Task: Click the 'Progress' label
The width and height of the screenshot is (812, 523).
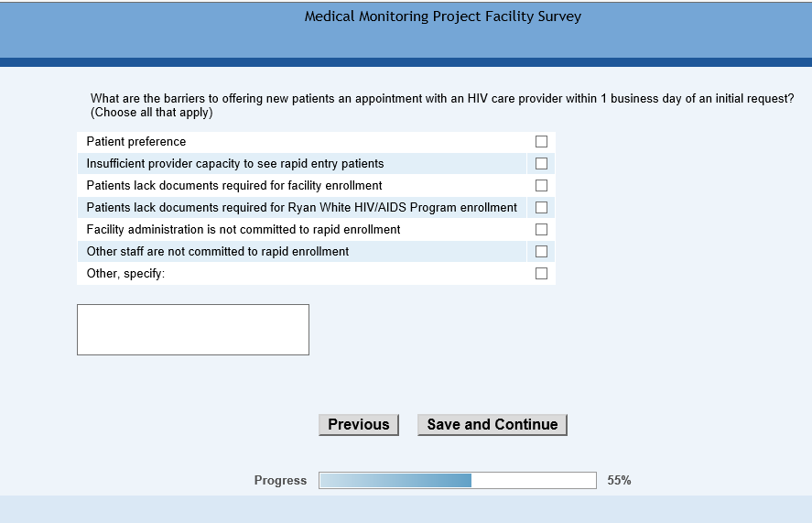Action: 280,481
